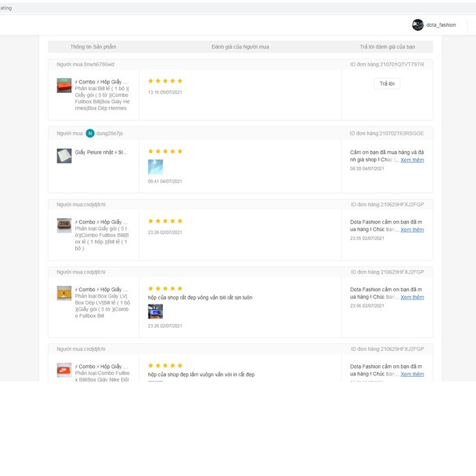Click the dota_fashion profile avatar

[418, 25]
